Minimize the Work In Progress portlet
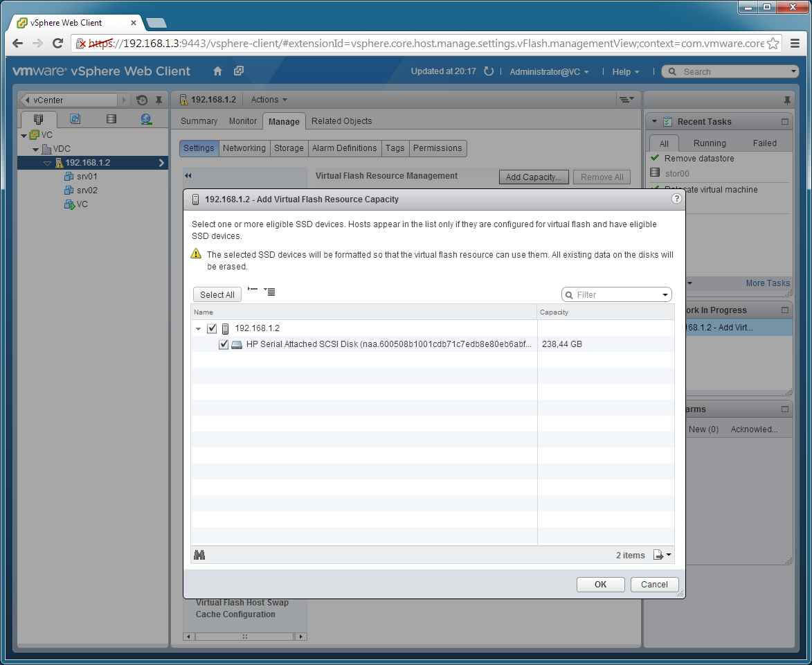This screenshot has height=665, width=812. (784, 310)
